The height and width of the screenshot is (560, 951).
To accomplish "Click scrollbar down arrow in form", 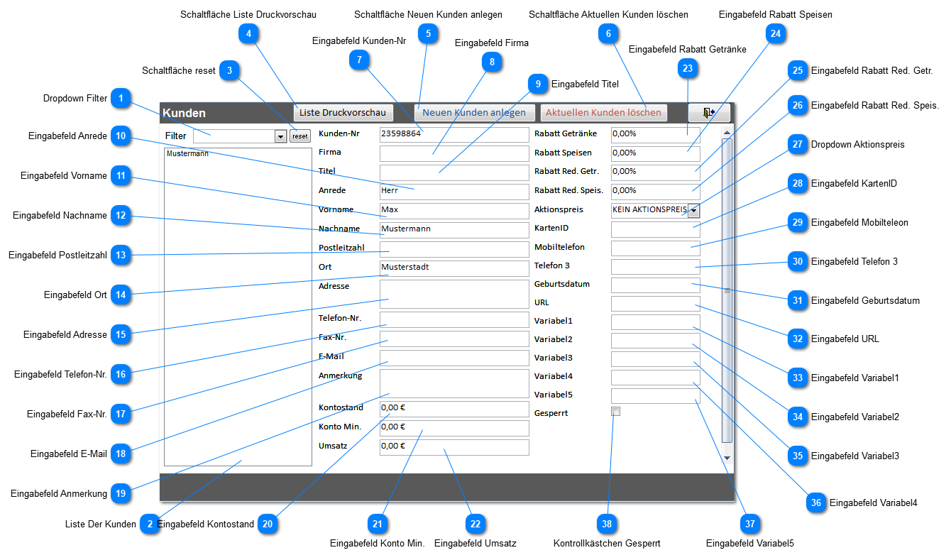I will pos(726,458).
